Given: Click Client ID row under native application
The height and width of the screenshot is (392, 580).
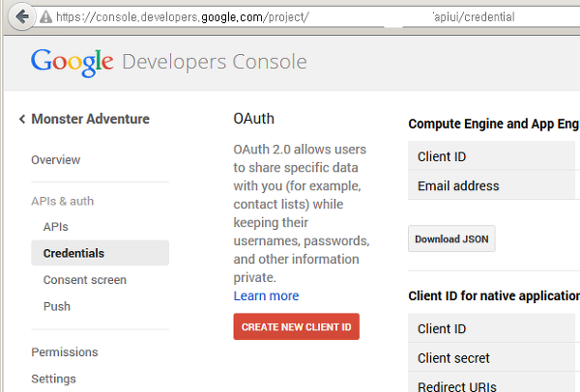Looking at the screenshot, I should [494, 328].
